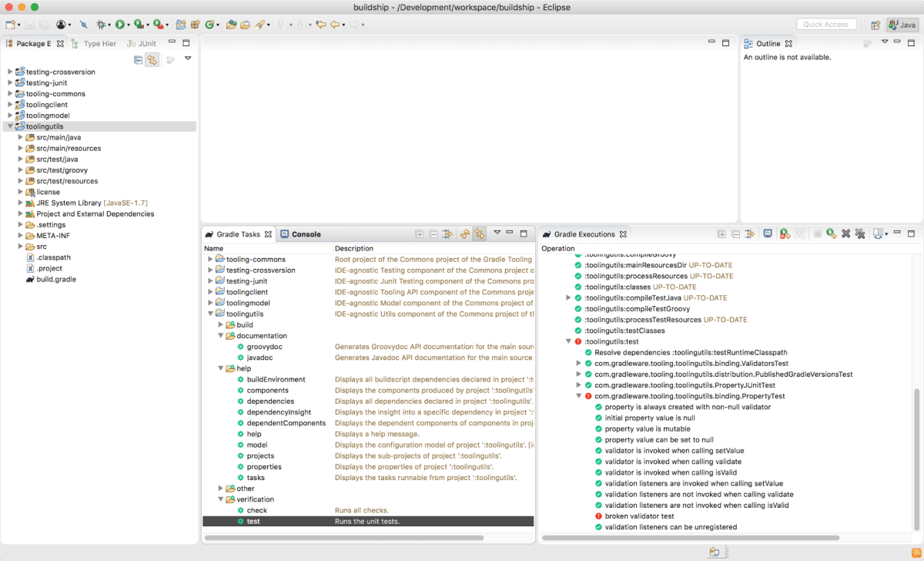Collapse the toolingutils project in Package Explorer
Screen dimensions: 924x561
click(x=11, y=126)
